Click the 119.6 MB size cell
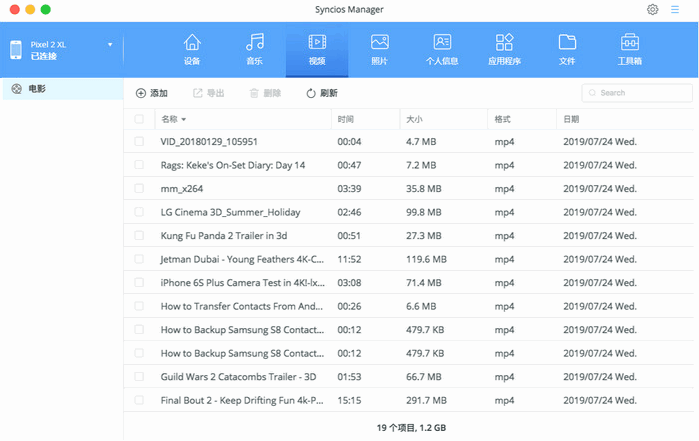Image resolution: width=699 pixels, height=441 pixels. click(426, 260)
